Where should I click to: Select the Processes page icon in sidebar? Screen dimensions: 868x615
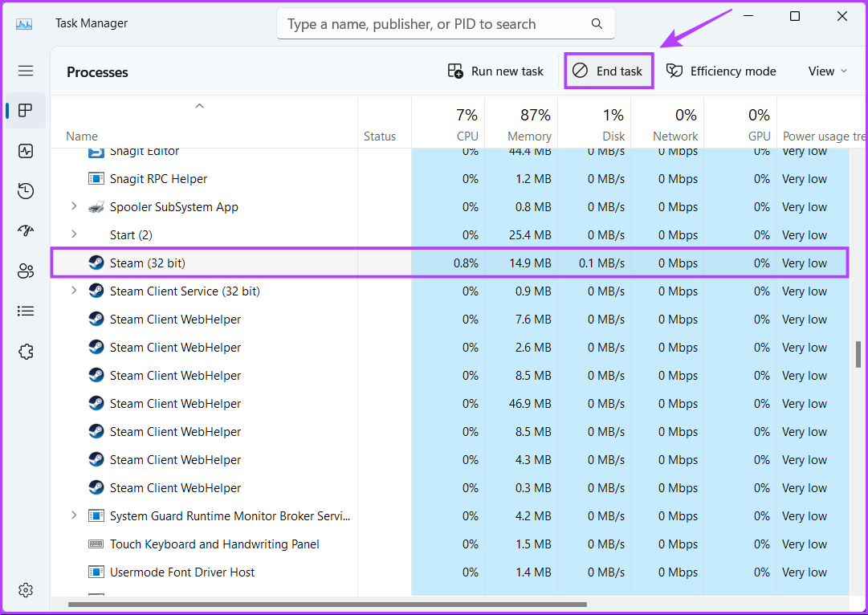pyautogui.click(x=26, y=110)
